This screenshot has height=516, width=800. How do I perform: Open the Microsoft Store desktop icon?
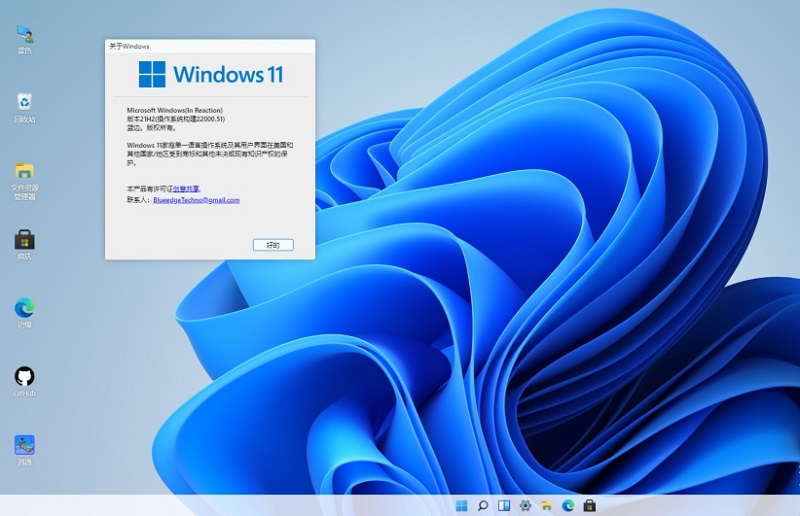tap(24, 244)
